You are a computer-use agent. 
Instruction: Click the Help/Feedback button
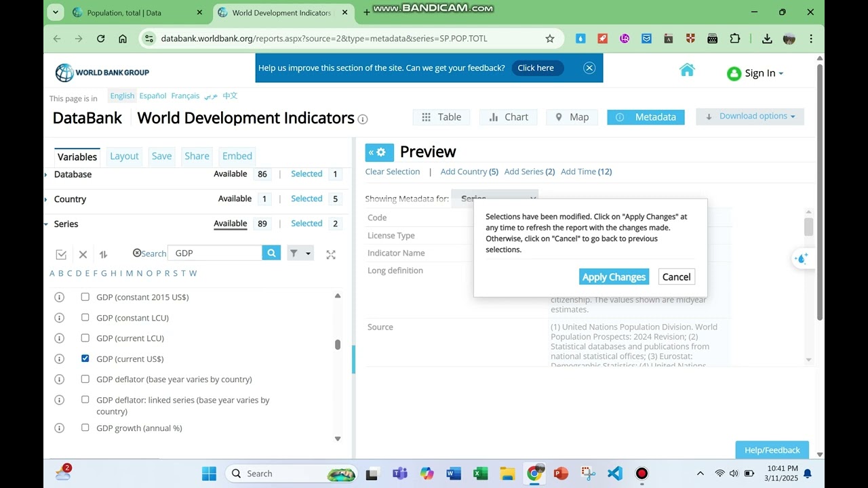(772, 450)
